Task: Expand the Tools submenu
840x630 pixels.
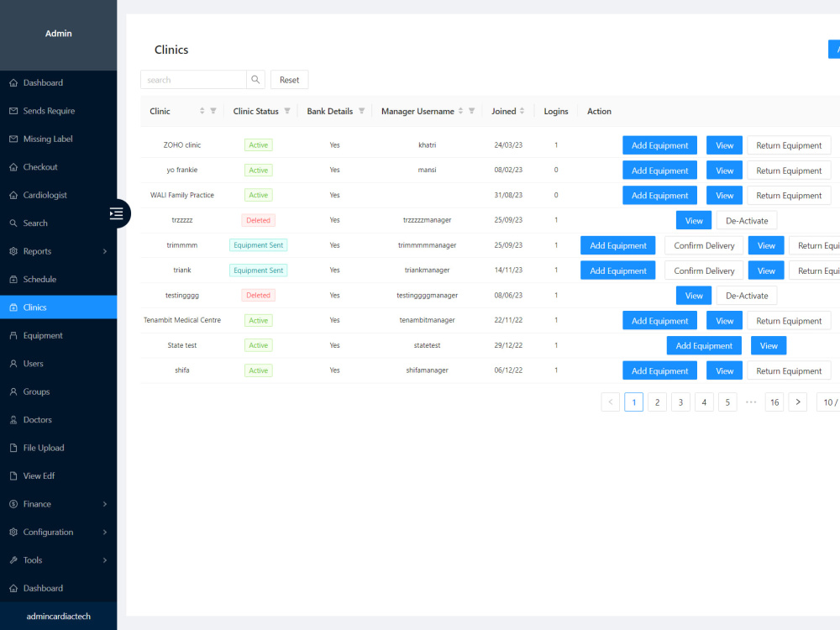Action: click(x=59, y=559)
